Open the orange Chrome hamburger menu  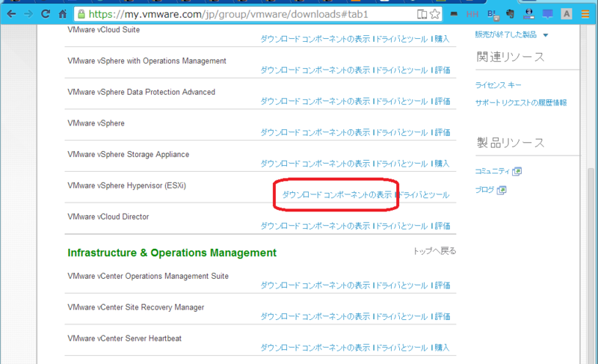pos(585,14)
